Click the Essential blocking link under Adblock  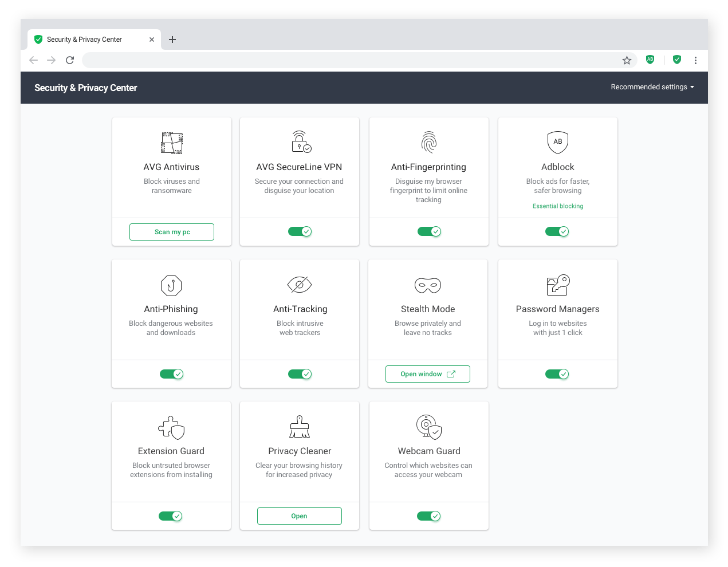pyautogui.click(x=557, y=206)
